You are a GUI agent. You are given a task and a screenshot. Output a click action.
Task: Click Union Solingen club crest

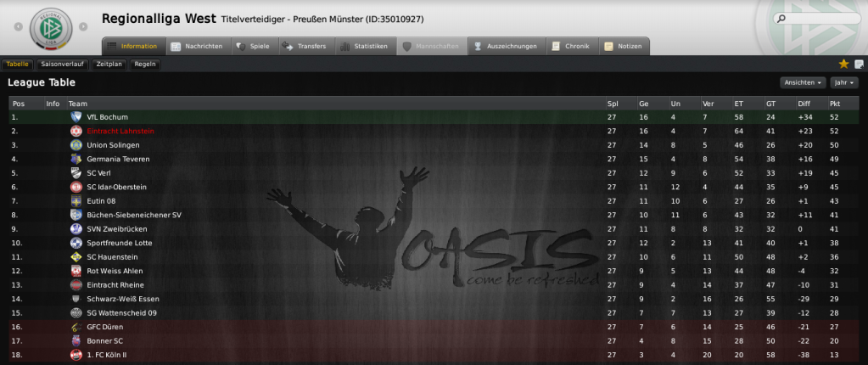(76, 145)
